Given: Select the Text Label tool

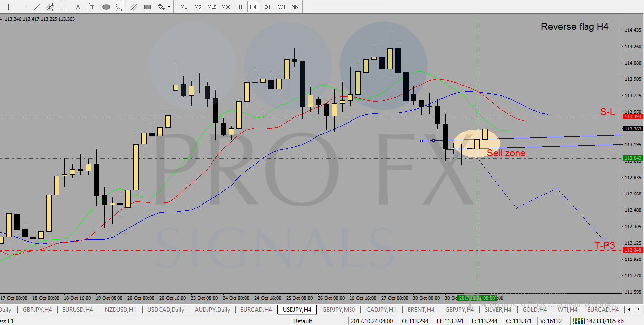Looking at the screenshot, I should click(x=92, y=7).
